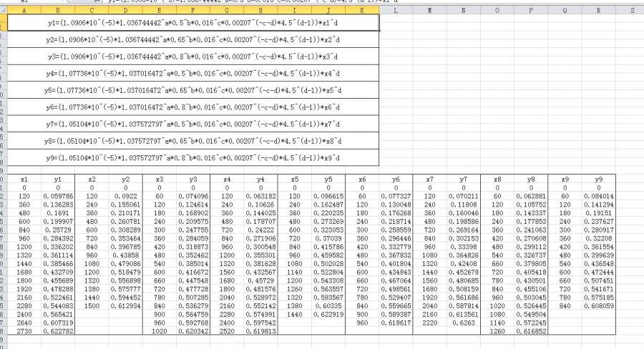Select the y8 table heading cell

point(531,180)
